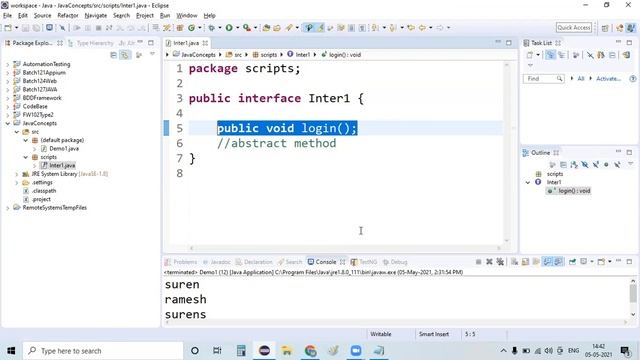Click the New Java Package toolbar icon
The height and width of the screenshot is (360, 640).
[180, 28]
